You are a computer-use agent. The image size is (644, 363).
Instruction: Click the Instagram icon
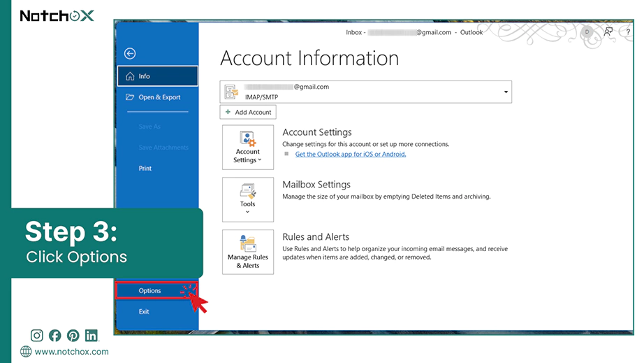36,336
